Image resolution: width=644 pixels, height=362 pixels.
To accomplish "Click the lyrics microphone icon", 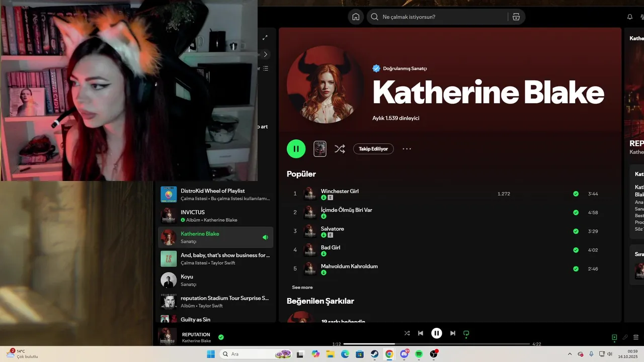I will [625, 337].
